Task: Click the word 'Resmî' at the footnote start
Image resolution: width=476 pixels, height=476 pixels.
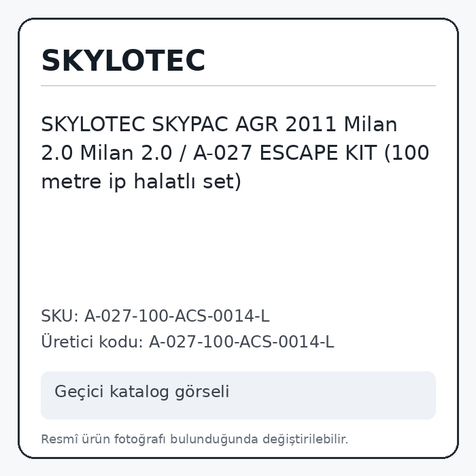Action: (60, 439)
